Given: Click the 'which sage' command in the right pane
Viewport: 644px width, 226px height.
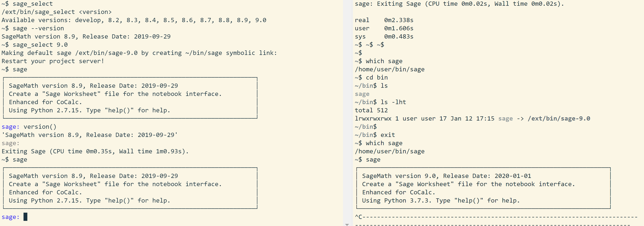Looking at the screenshot, I should [384, 61].
